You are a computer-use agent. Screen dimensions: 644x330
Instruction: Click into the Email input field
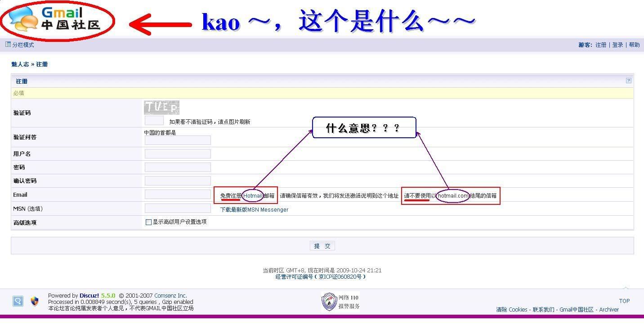point(178,194)
